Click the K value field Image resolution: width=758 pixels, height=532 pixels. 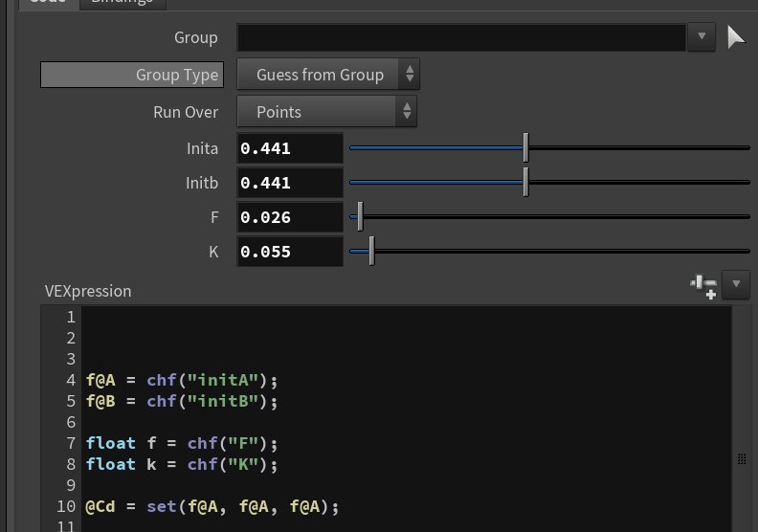pyautogui.click(x=290, y=252)
